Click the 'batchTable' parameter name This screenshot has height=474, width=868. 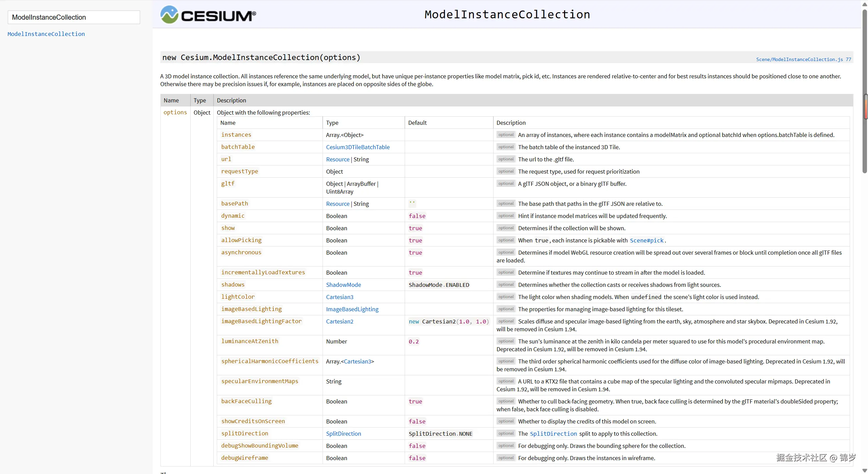coord(238,147)
